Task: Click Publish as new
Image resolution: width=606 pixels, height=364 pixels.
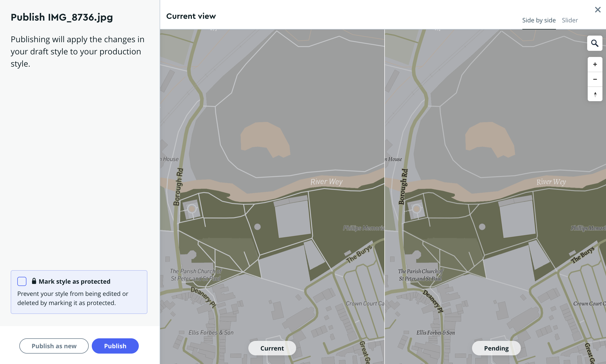Action: click(54, 346)
